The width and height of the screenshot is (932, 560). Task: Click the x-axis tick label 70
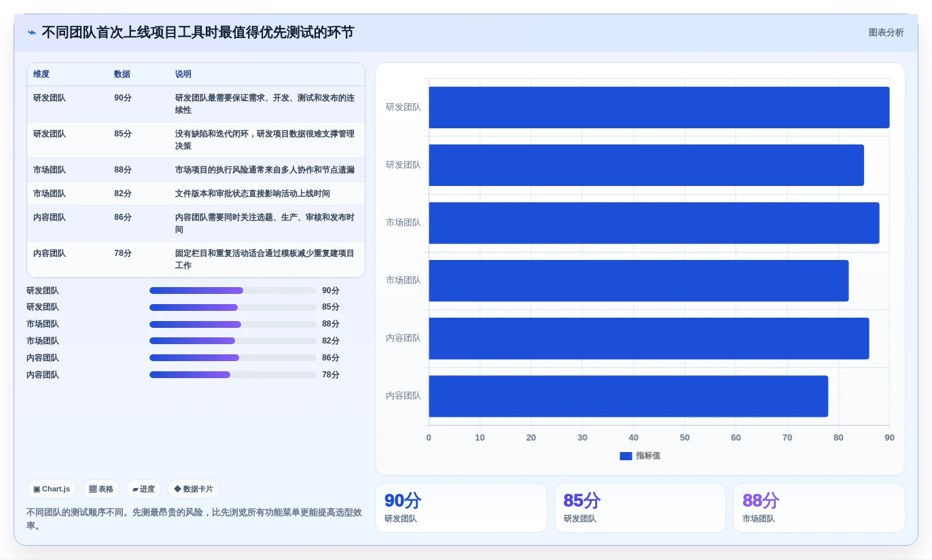coord(787,438)
